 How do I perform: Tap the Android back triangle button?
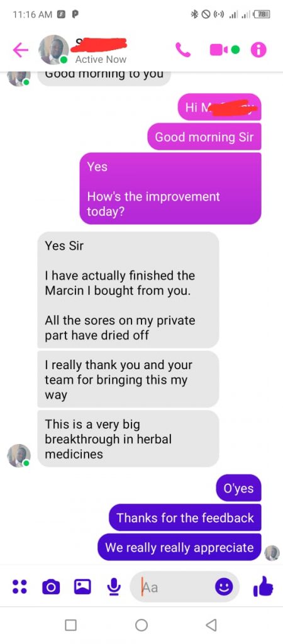tap(211, 625)
